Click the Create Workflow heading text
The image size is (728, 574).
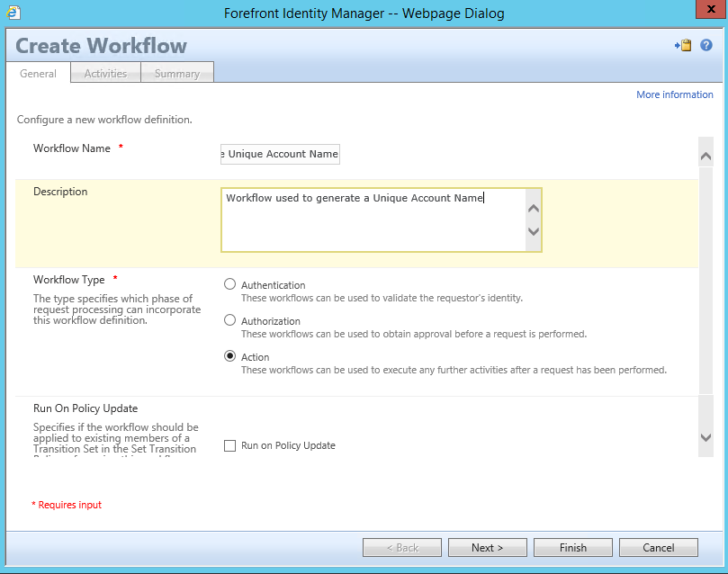pyautogui.click(x=101, y=46)
